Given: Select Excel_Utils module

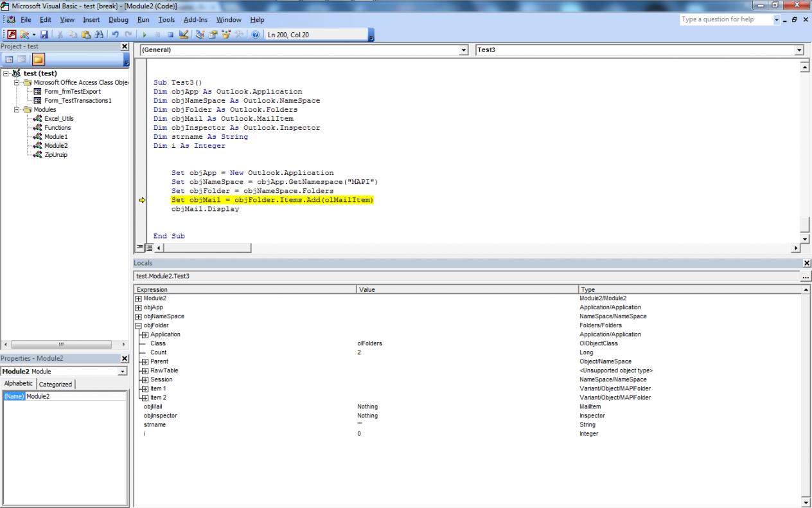Looking at the screenshot, I should pos(59,118).
